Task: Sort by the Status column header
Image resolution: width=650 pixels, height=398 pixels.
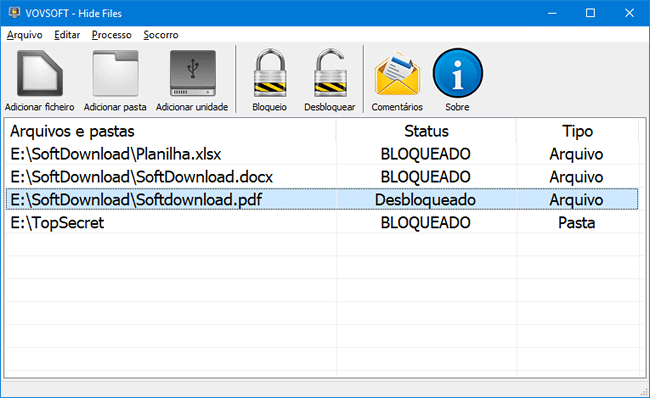Action: 427,131
